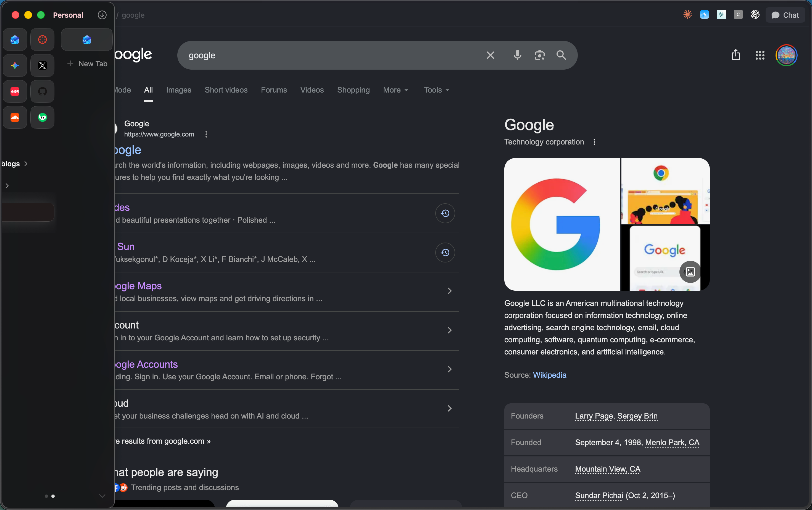
Task: Submit search with the magnifier icon
Action: click(561, 55)
